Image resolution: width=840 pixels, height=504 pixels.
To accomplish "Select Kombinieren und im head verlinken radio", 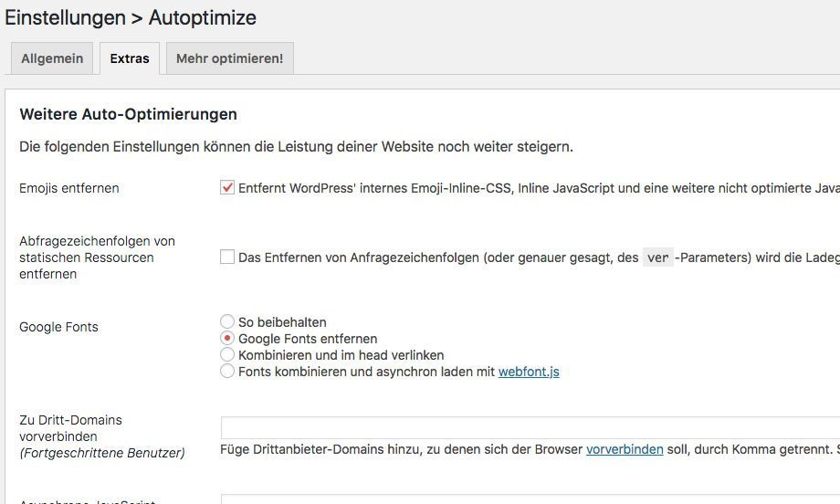I will pyautogui.click(x=227, y=354).
